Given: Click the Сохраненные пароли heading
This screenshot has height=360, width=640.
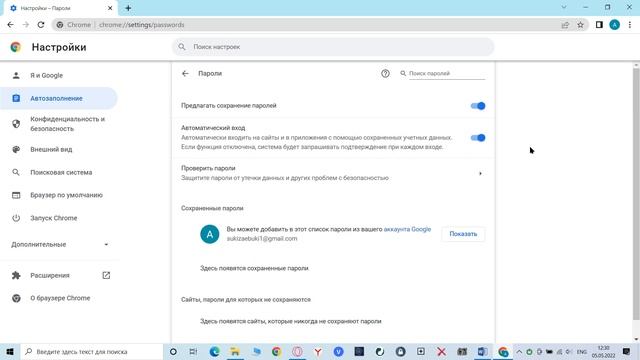Looking at the screenshot, I should 212,208.
